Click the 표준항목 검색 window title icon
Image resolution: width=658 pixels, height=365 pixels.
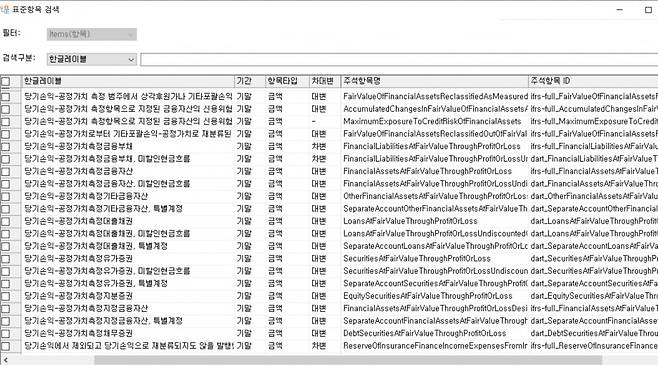[x=5, y=9]
